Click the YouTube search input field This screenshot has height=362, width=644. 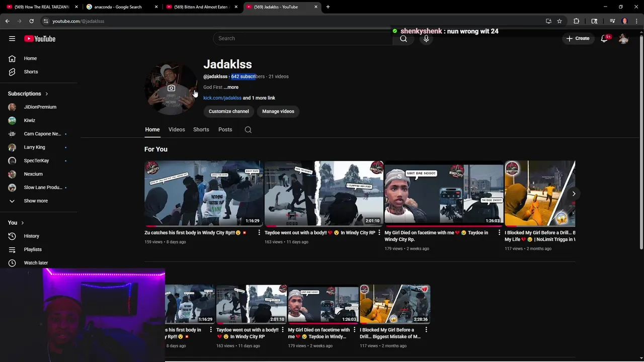pos(303,39)
